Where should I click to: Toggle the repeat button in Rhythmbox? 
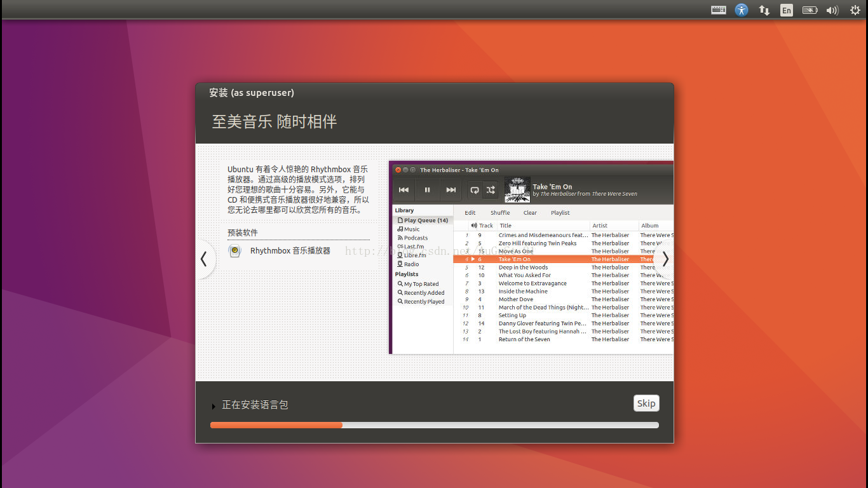click(474, 190)
